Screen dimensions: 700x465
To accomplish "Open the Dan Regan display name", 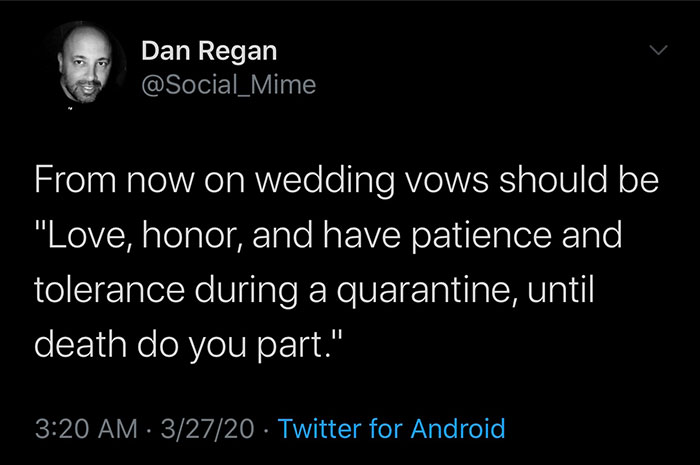I will tap(209, 51).
